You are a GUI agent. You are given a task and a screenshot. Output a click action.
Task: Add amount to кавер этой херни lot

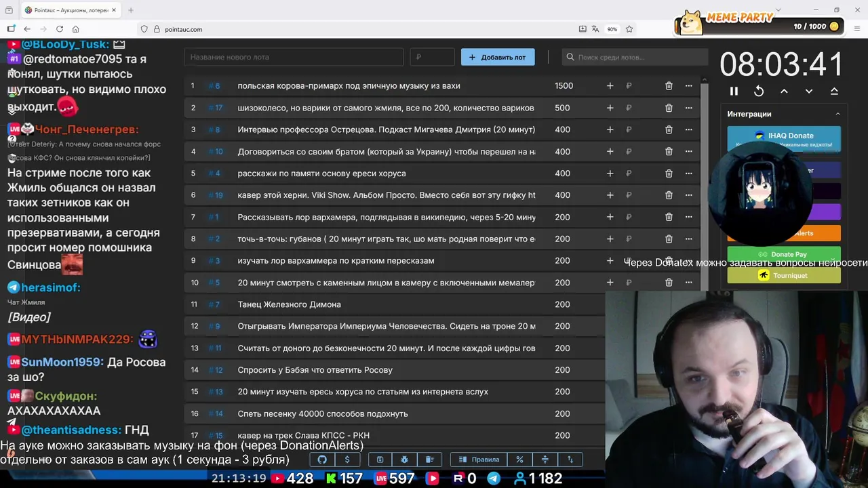[610, 195]
